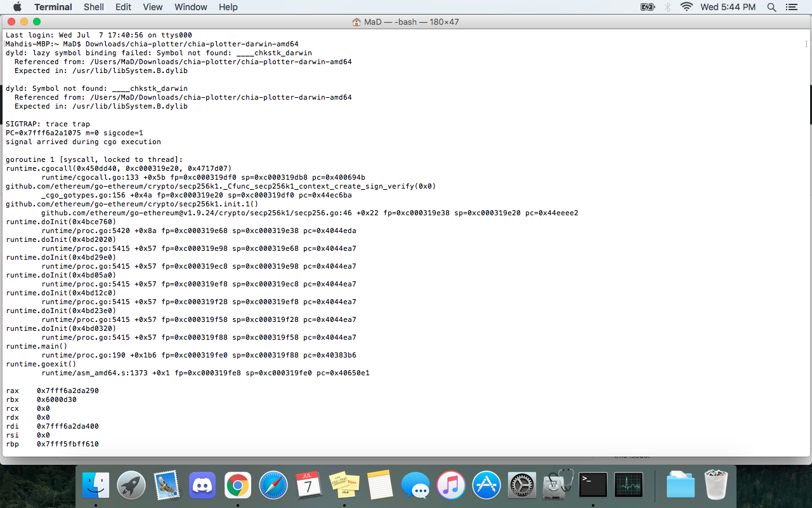Screen dimensions: 812x508
Task: Open Safari browser
Action: (273, 485)
